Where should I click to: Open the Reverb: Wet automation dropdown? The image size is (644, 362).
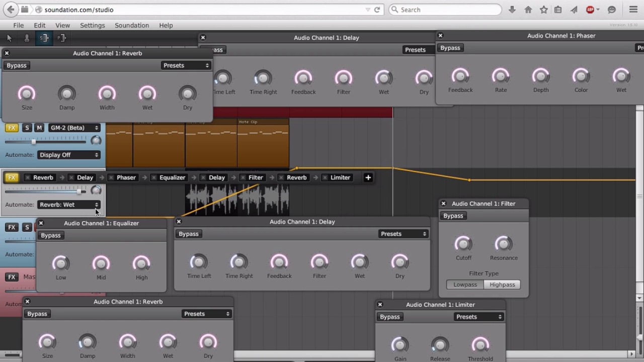click(x=69, y=205)
